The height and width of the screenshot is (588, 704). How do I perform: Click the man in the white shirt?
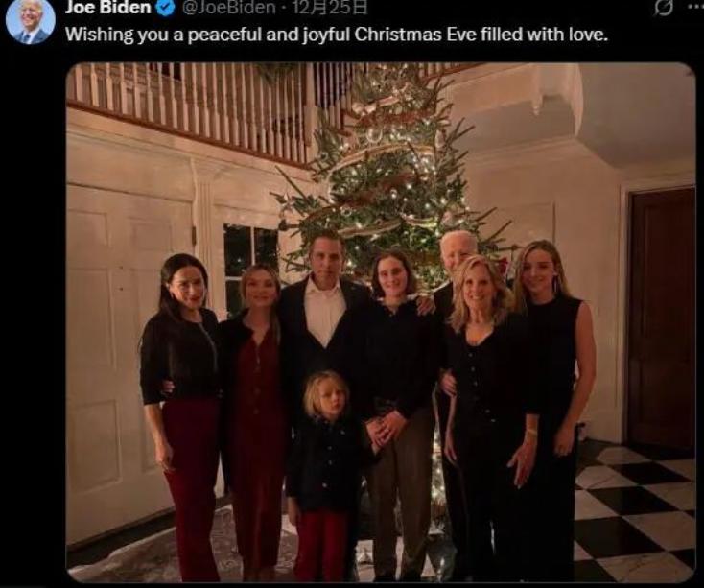(326, 317)
